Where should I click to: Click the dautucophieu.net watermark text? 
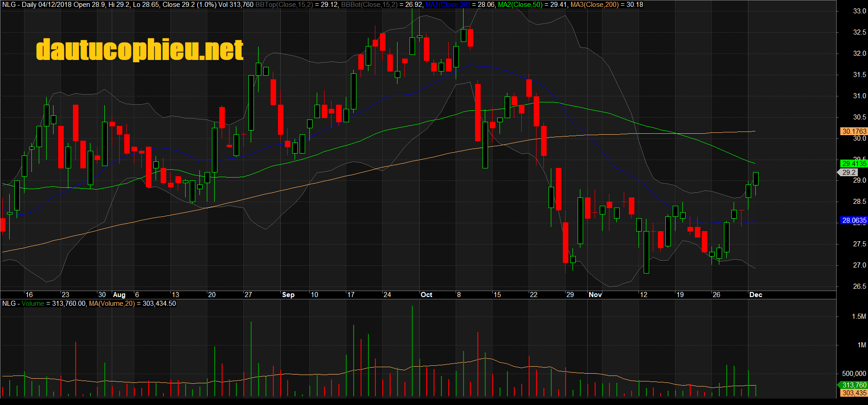pyautogui.click(x=139, y=50)
